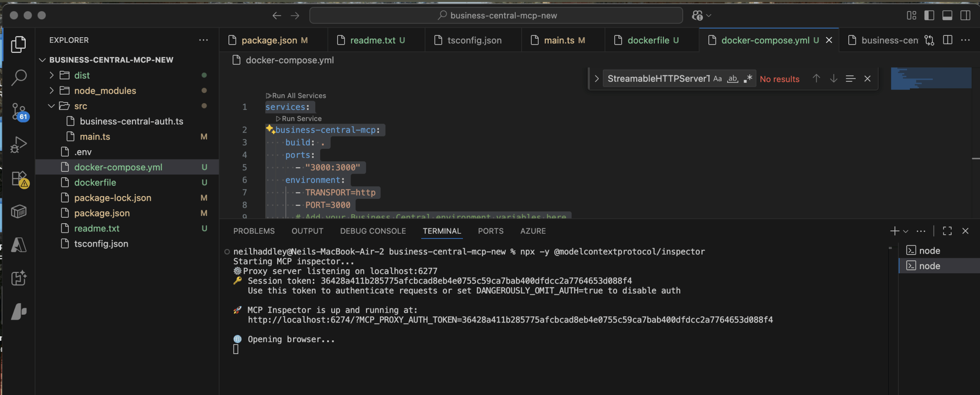Open the PORTS panel tab
The width and height of the screenshot is (980, 395).
(490, 231)
